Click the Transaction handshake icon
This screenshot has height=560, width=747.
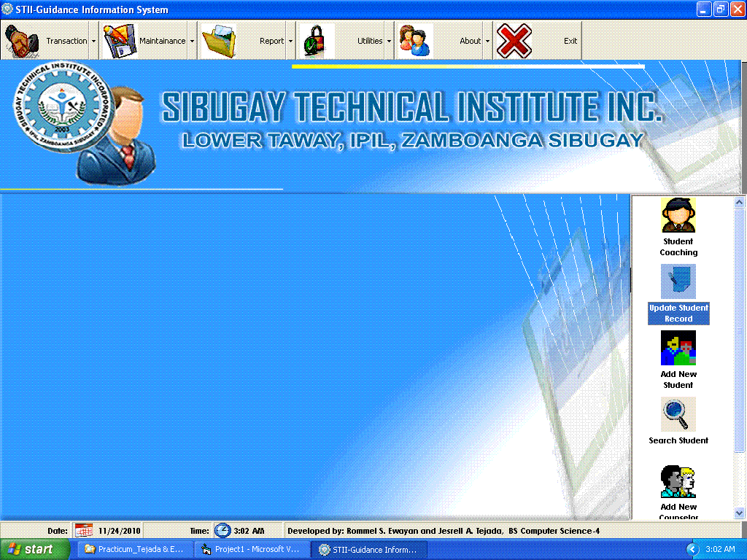21,41
